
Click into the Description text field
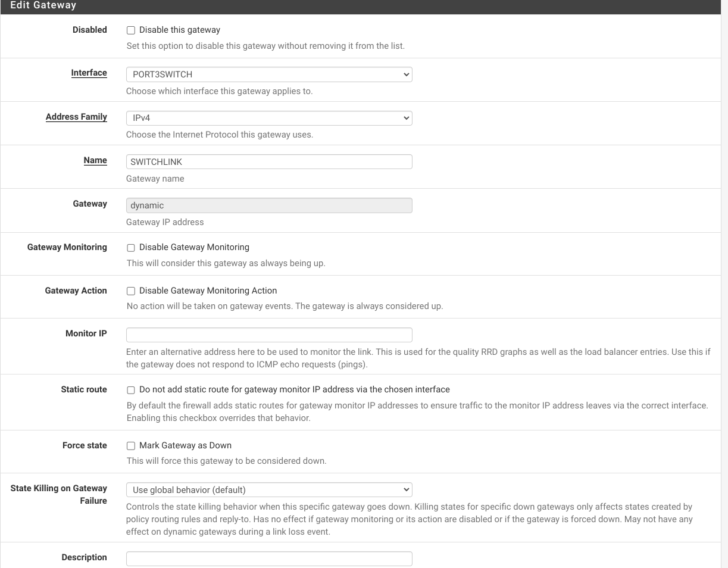click(269, 558)
